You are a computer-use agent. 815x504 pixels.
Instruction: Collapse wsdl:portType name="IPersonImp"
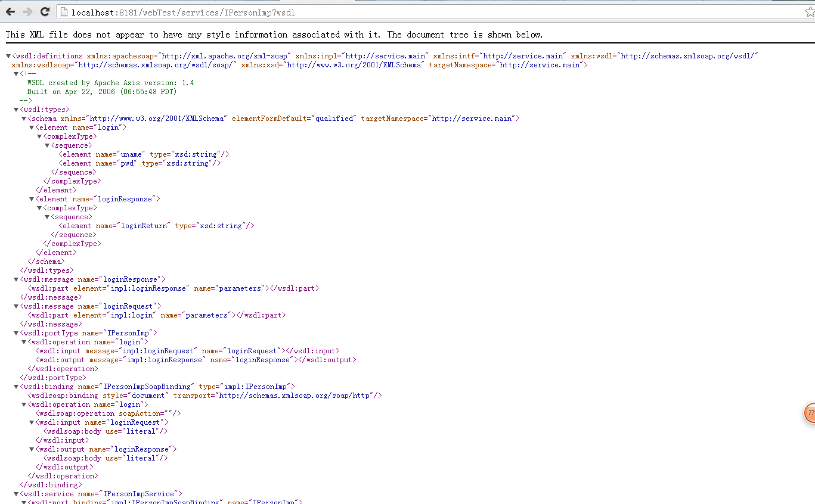[x=16, y=333]
